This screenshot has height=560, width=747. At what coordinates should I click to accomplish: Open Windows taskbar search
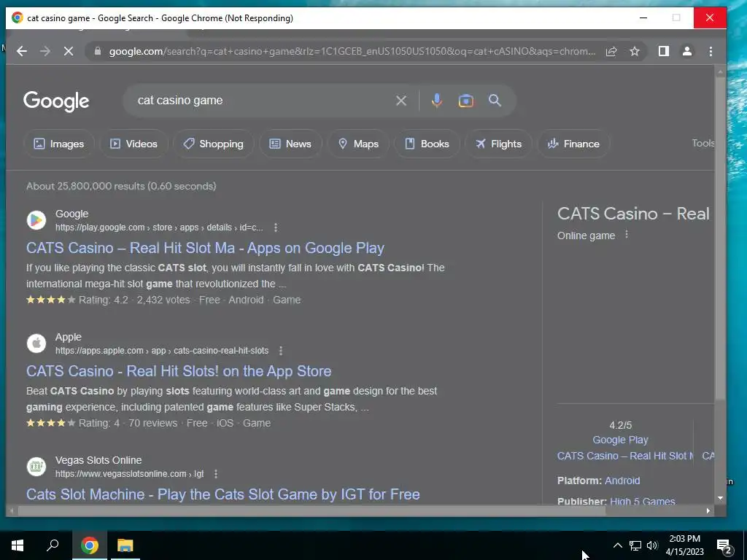[53, 545]
